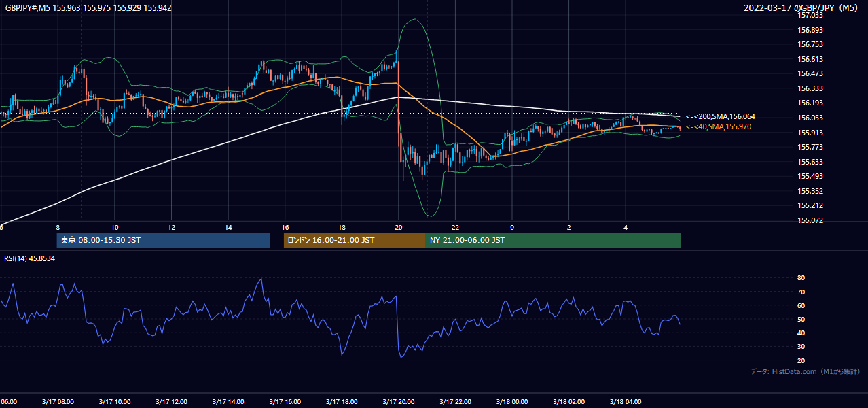Click the RSI scale value 30
868x408 pixels.
coord(801,347)
